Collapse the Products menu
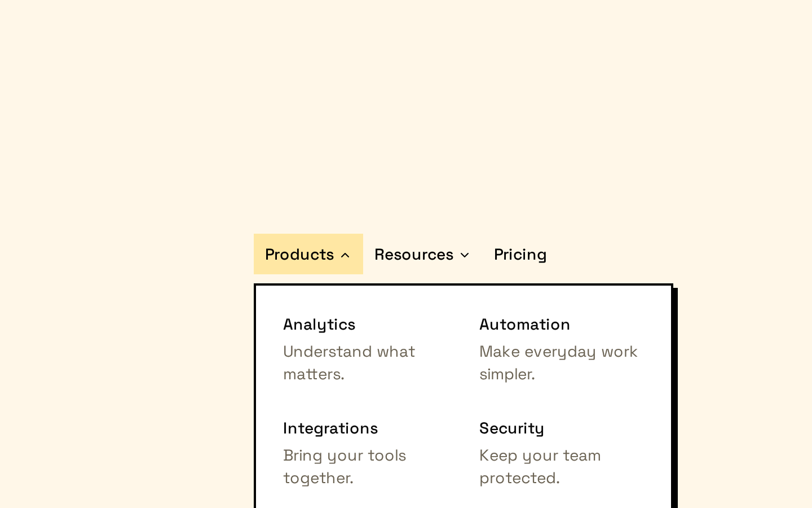This screenshot has height=508, width=812. coord(308,254)
